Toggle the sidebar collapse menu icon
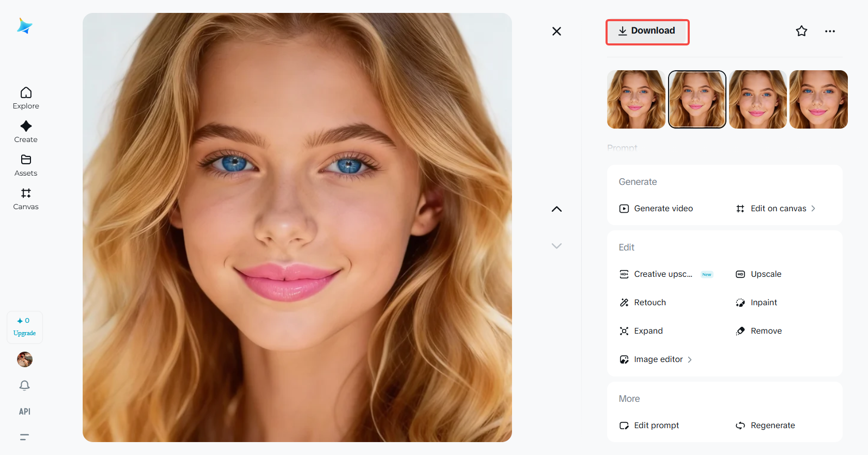This screenshot has width=868, height=455. point(24,437)
